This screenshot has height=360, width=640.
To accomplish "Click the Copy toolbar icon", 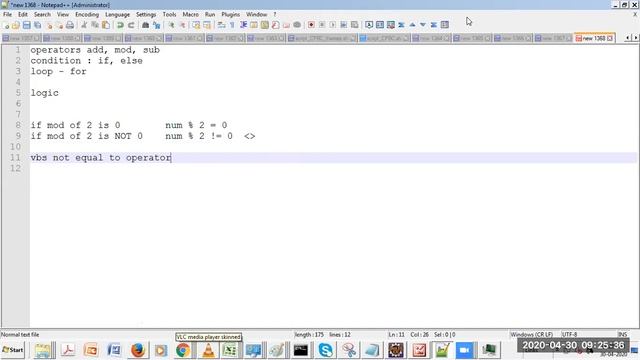I will (x=95, y=25).
